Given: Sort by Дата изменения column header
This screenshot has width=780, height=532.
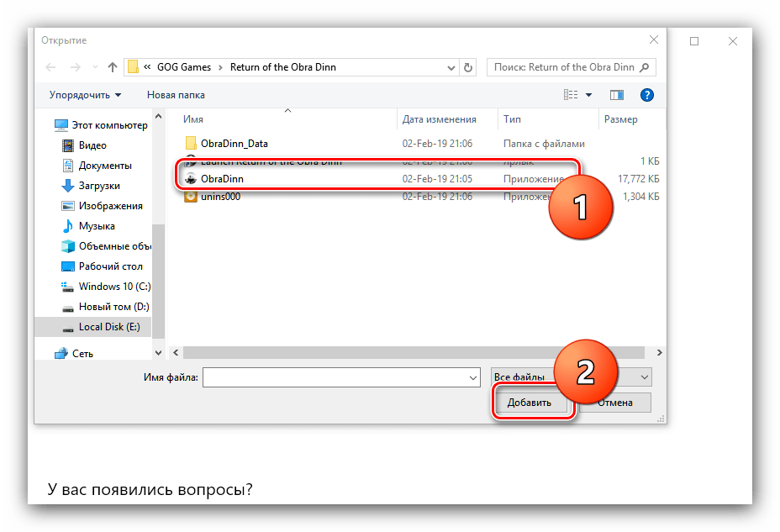Looking at the screenshot, I should [x=439, y=119].
